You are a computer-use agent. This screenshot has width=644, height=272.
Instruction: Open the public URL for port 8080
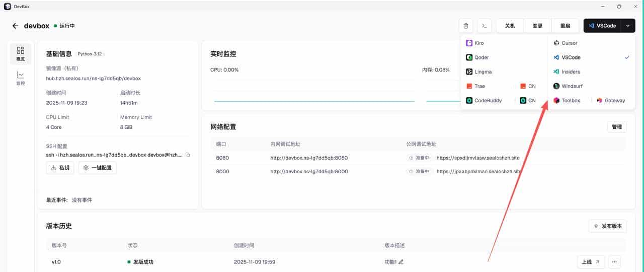pos(478,158)
